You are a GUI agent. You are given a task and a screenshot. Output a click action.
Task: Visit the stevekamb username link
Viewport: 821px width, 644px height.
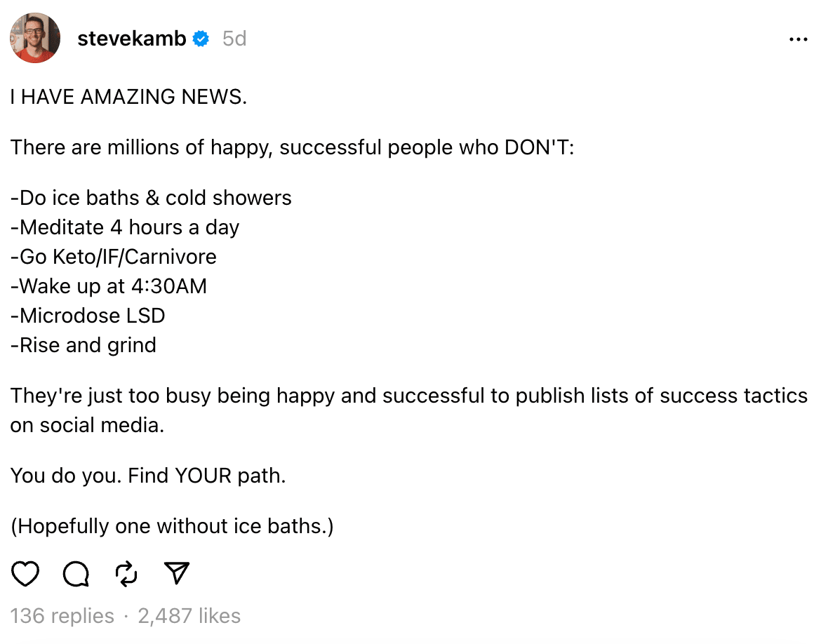[x=131, y=39]
